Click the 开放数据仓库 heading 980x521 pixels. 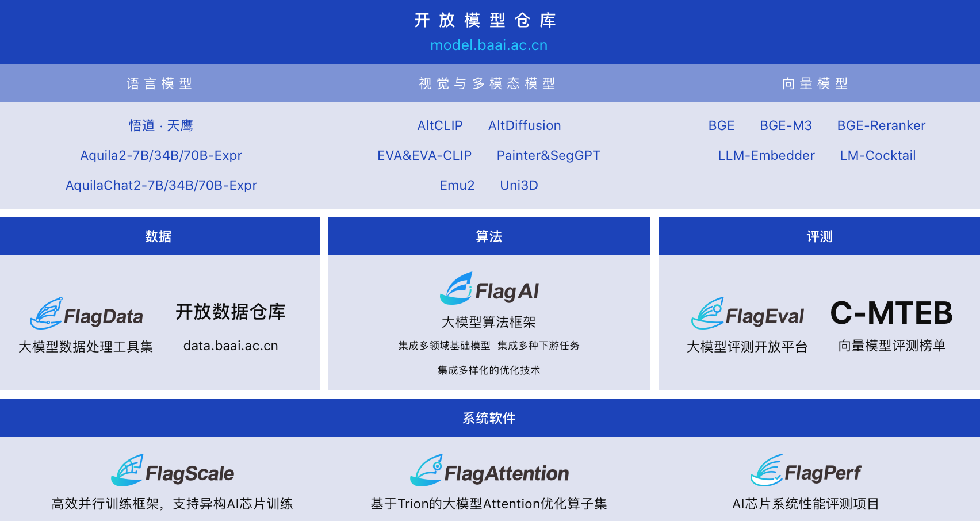click(231, 312)
